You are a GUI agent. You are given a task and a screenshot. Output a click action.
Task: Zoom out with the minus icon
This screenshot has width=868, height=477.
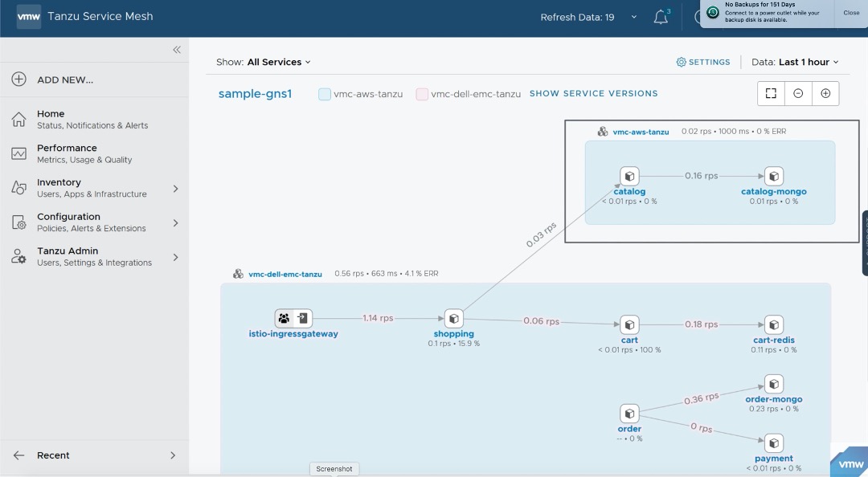point(798,93)
